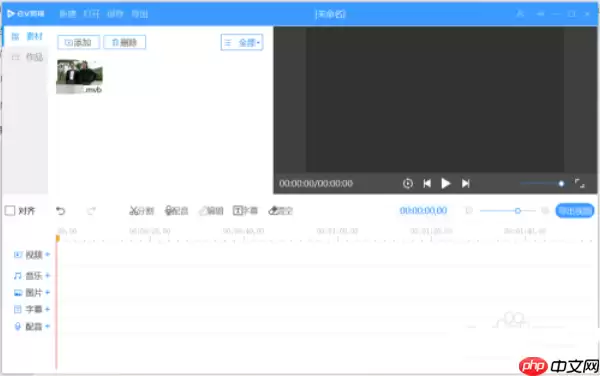The height and width of the screenshot is (376, 600).
Task: Select the 分割 split scissors tool
Action: [x=141, y=211]
